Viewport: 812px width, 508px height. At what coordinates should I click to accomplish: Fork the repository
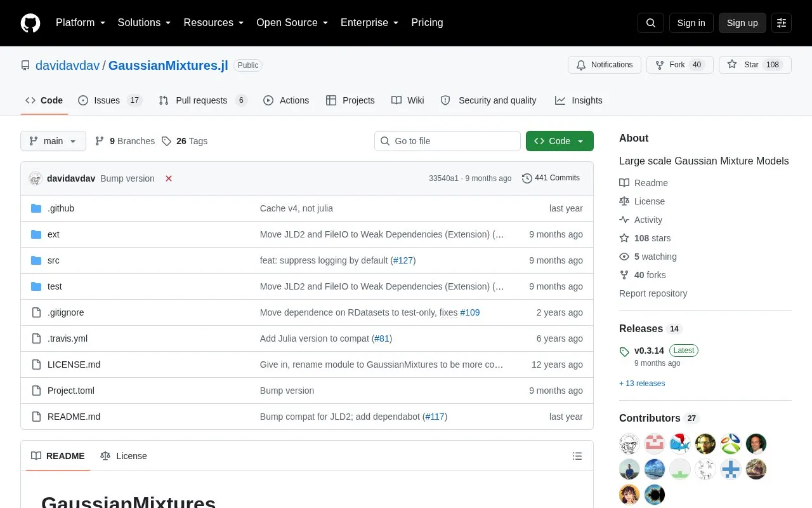(x=680, y=65)
